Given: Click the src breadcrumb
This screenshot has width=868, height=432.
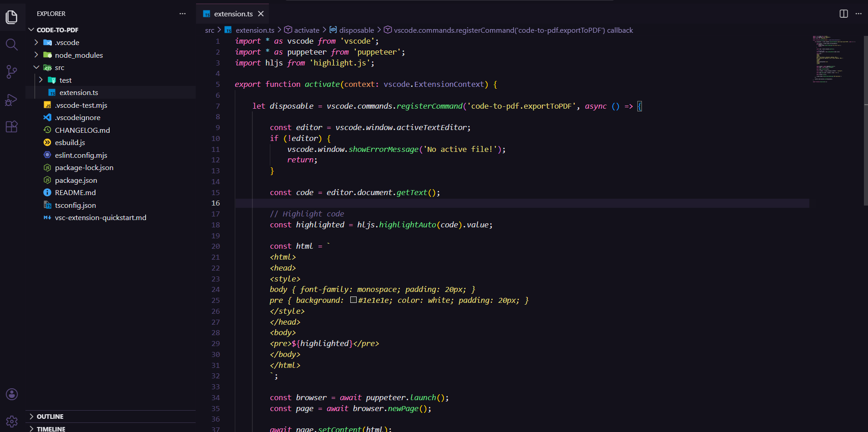Looking at the screenshot, I should click(209, 30).
